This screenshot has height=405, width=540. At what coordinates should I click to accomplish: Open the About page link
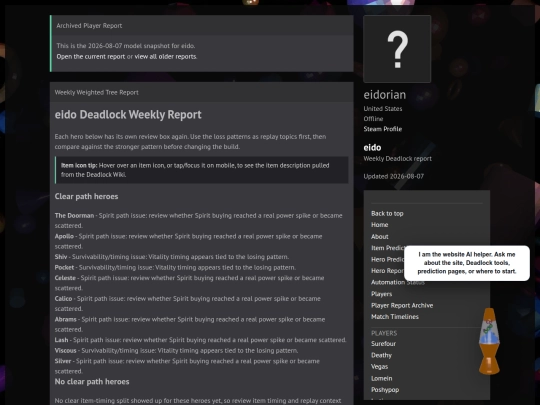tap(380, 237)
